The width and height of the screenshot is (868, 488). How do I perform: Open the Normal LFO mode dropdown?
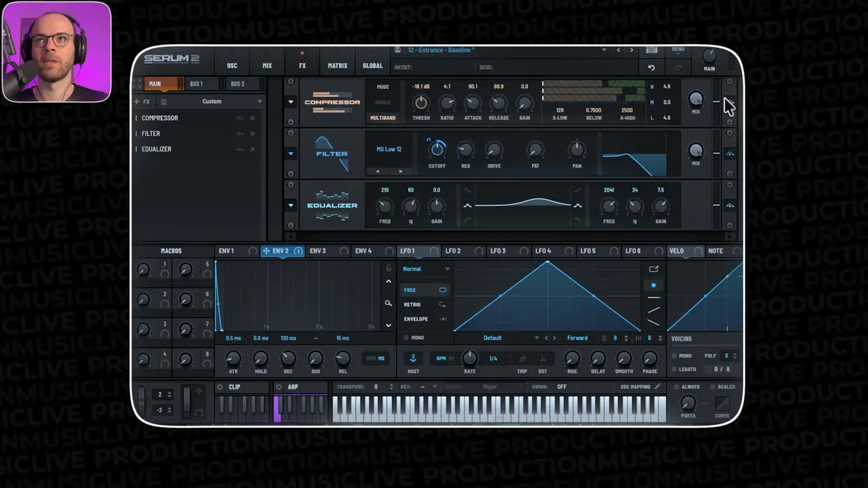click(x=426, y=269)
